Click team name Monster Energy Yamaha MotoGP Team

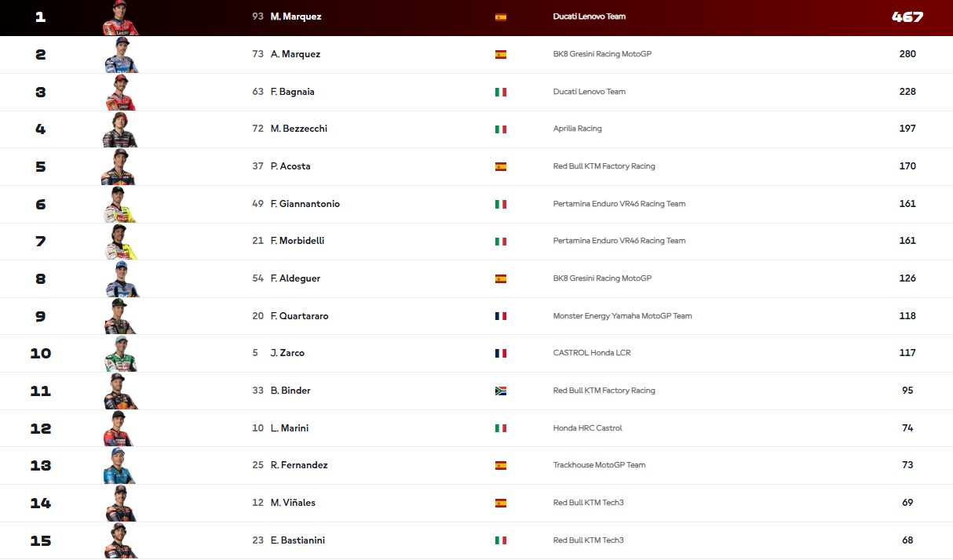(623, 316)
